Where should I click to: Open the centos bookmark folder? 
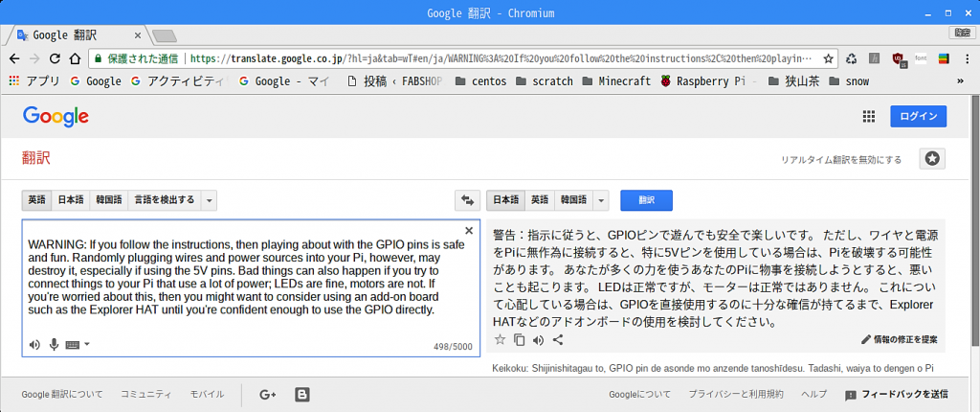point(480,81)
